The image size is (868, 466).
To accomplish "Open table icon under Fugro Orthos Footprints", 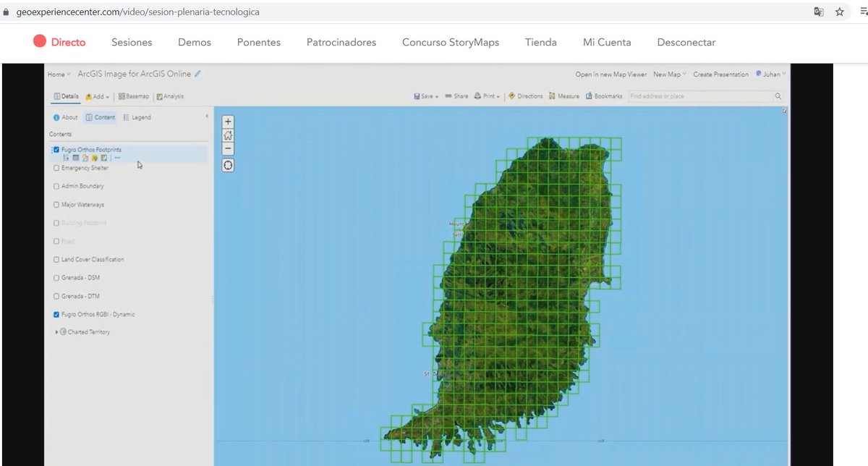I will [x=75, y=157].
